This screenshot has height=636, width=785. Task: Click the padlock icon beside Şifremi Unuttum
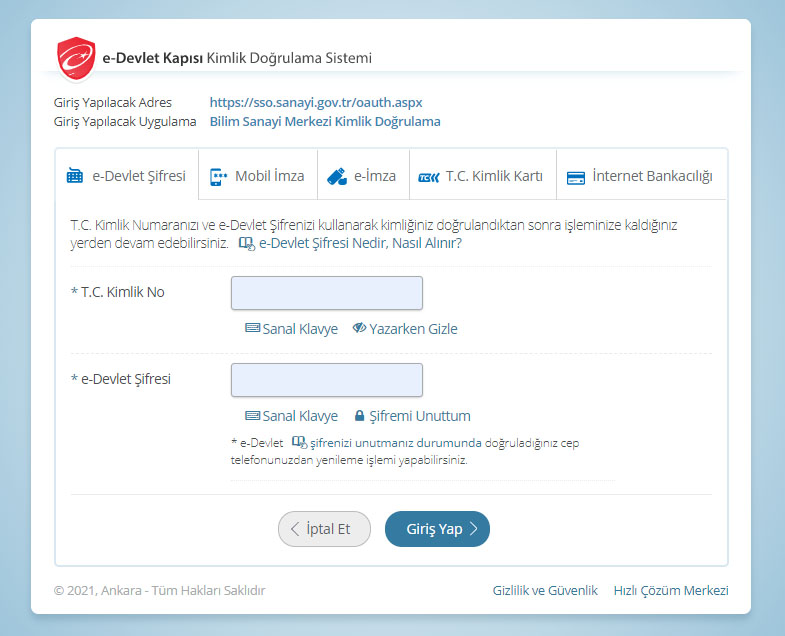[x=359, y=416]
